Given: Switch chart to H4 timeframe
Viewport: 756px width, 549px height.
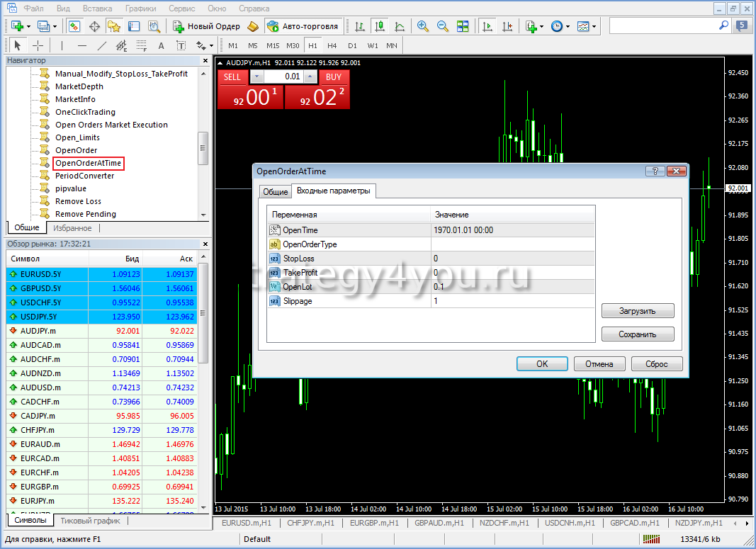Looking at the screenshot, I should coord(332,46).
